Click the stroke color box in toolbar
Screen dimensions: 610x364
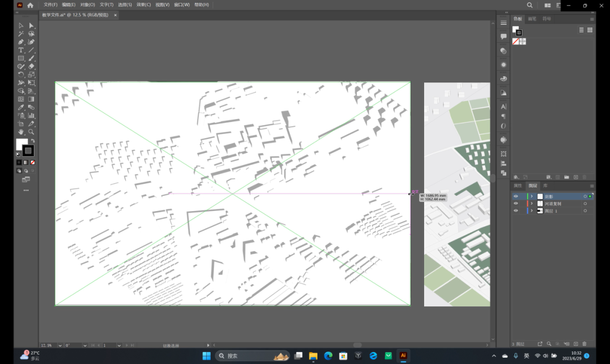[x=28, y=151]
